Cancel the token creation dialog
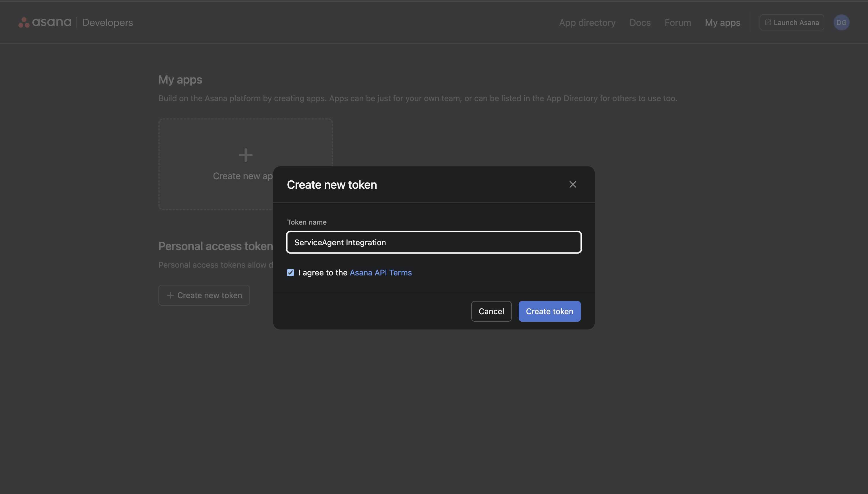The image size is (868, 494). point(491,311)
